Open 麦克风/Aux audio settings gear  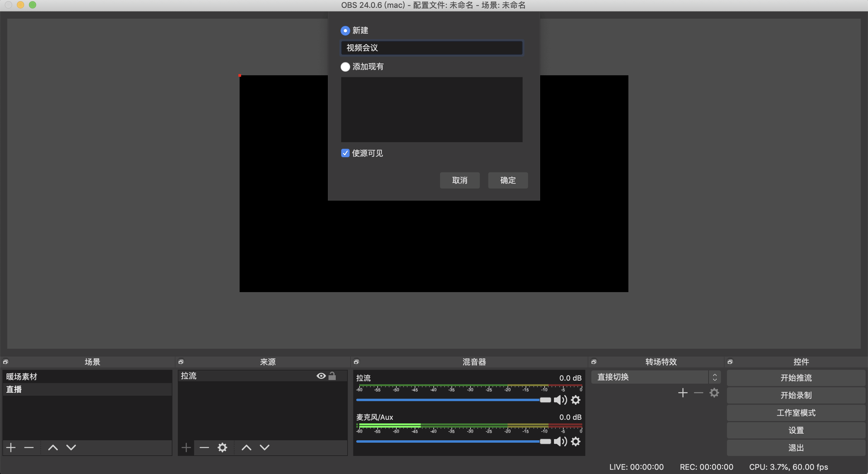click(x=576, y=441)
